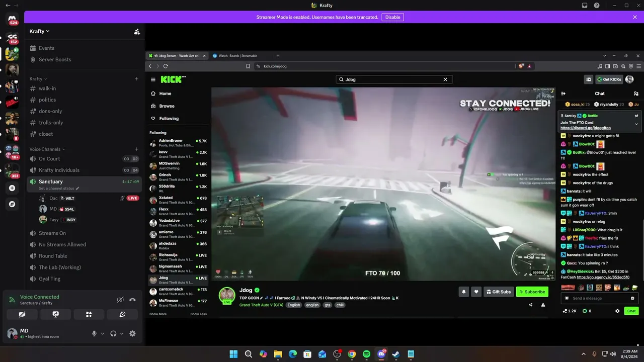Click the heart follow button for Jdog

(x=476, y=292)
